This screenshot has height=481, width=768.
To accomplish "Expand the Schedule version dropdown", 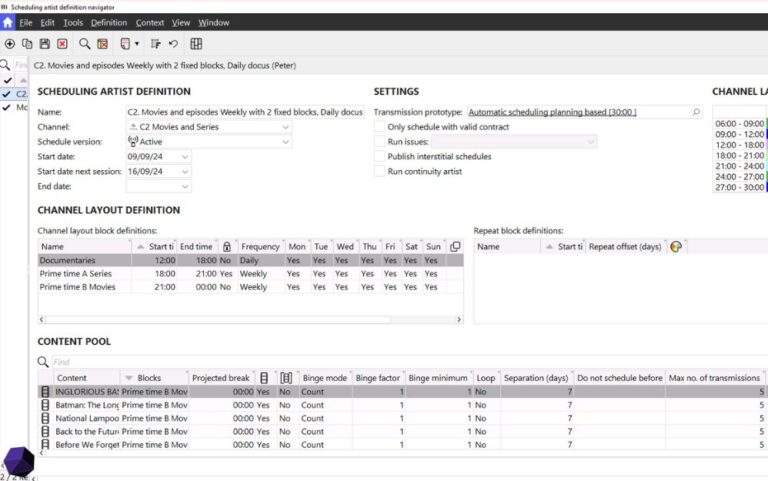I will [286, 142].
